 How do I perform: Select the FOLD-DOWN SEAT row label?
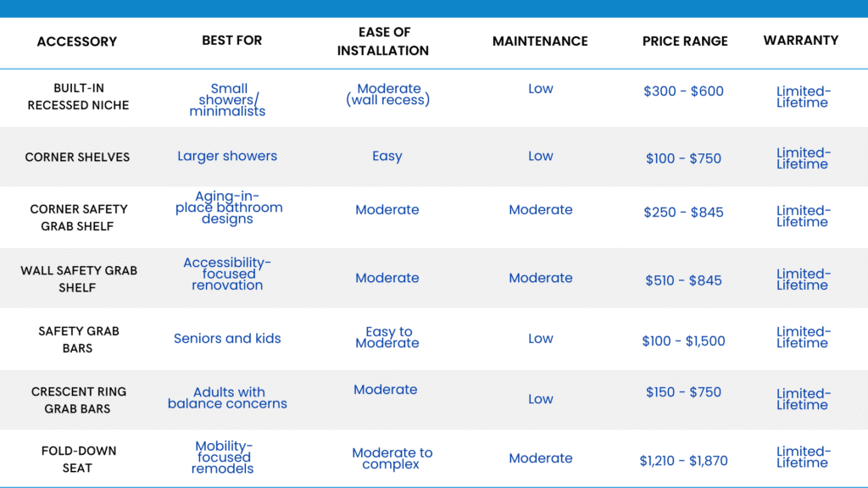click(78, 459)
